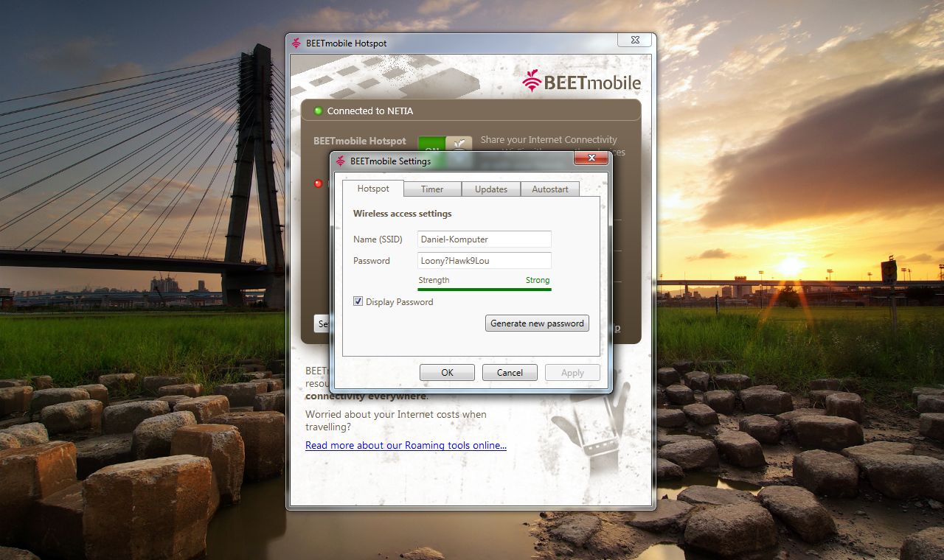The image size is (944, 560).
Task: Click the BEETmobile logo in main window
Action: click(x=582, y=81)
